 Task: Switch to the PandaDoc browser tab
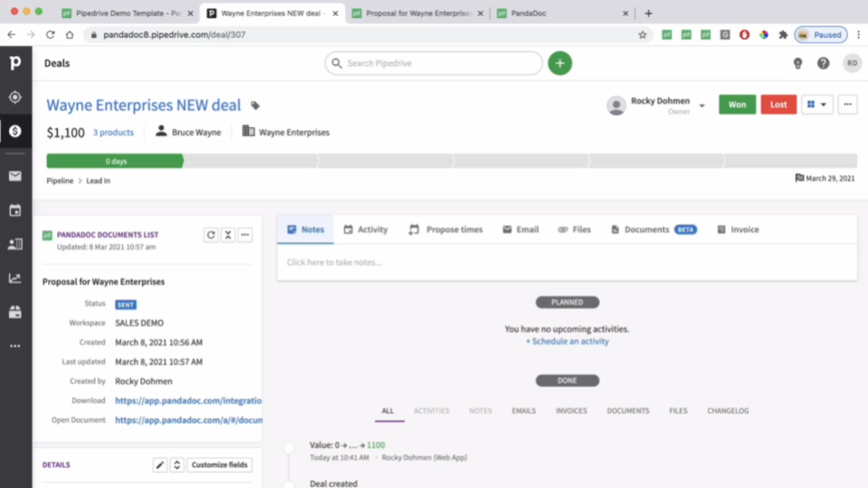(562, 14)
